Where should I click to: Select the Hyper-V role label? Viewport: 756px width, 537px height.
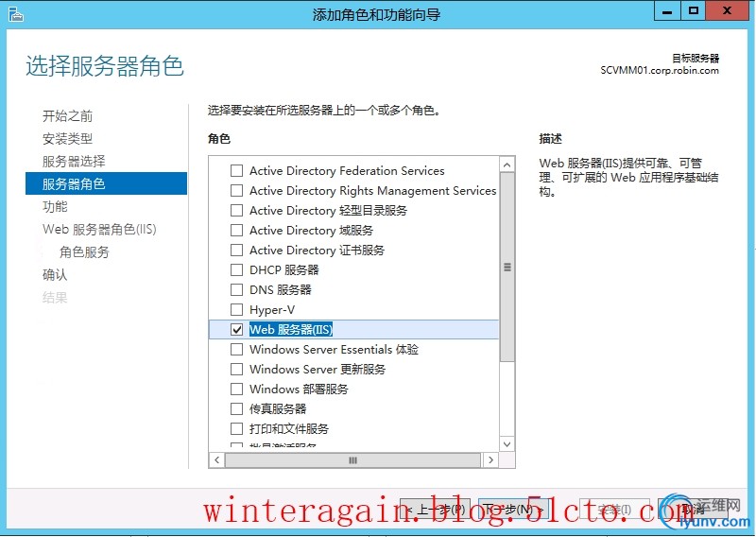coord(272,310)
